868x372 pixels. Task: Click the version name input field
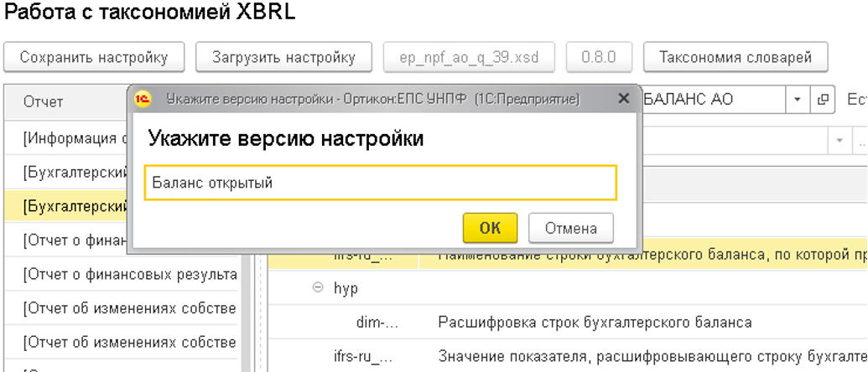tap(381, 183)
